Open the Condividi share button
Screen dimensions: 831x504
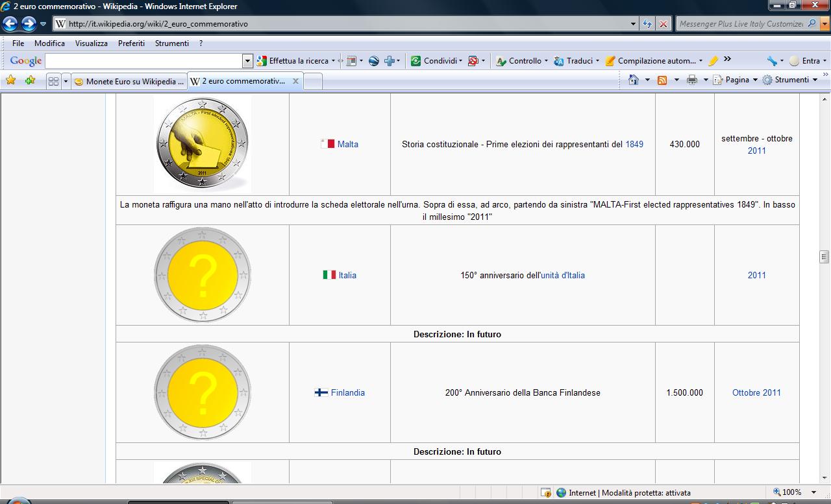point(436,61)
